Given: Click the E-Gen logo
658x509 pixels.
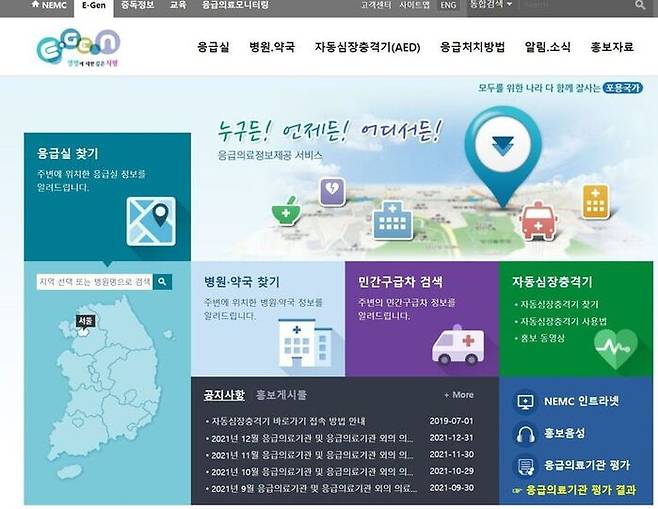Looking at the screenshot, I should coord(78,48).
